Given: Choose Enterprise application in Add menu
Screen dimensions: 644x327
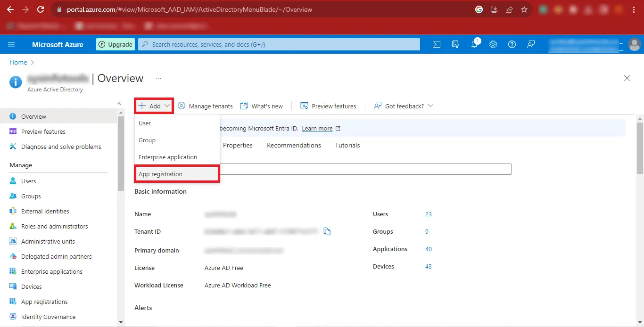Looking at the screenshot, I should tap(168, 157).
